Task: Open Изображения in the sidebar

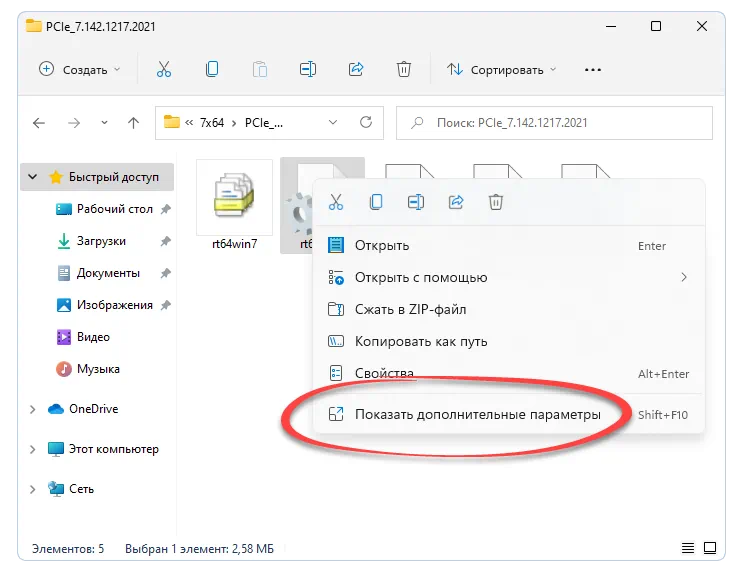Action: (115, 305)
